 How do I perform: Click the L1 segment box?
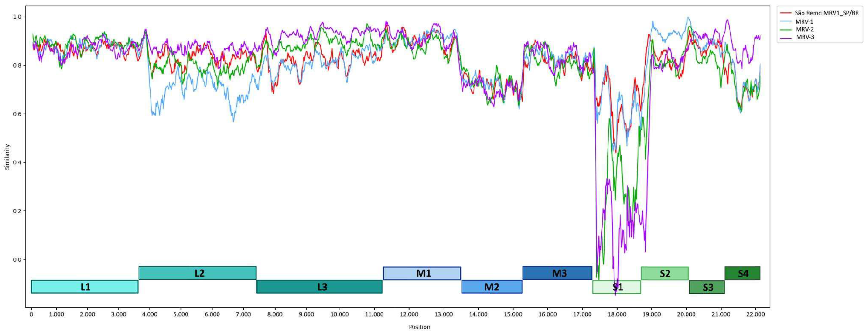point(85,287)
